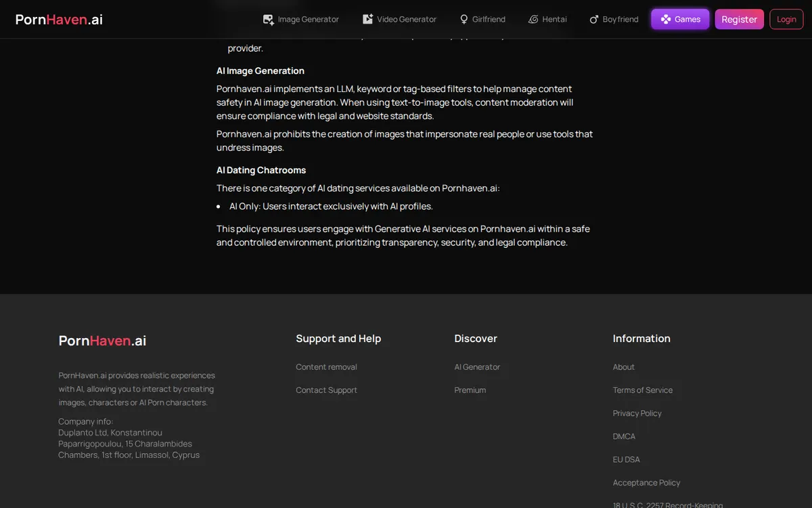
Task: Open the Content removal link
Action: pos(326,367)
